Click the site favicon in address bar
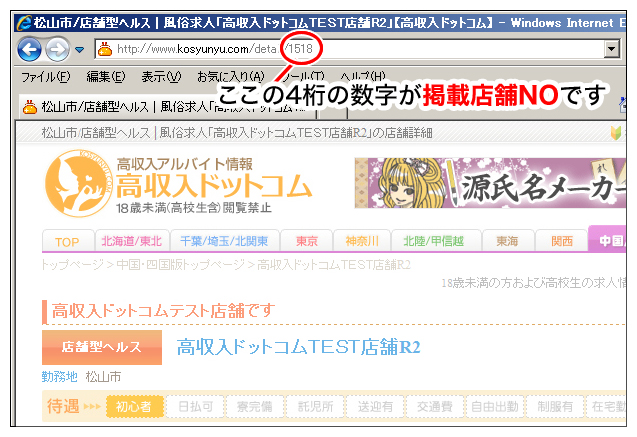The image size is (637, 437). pos(105,49)
